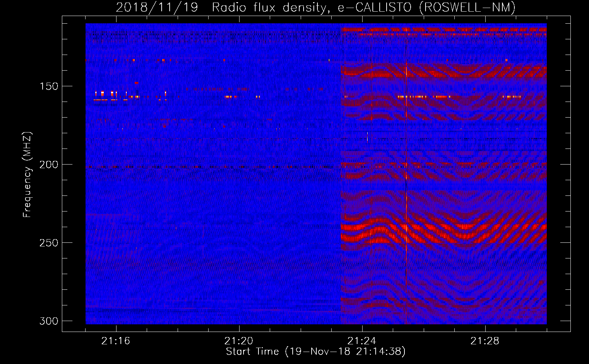Click the 250 frequency tick label
The width and height of the screenshot is (589, 364).
tap(49, 243)
